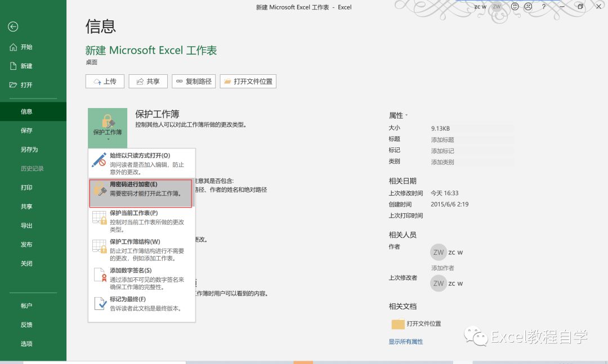Click the 显示所有属性 link

[x=405, y=341]
